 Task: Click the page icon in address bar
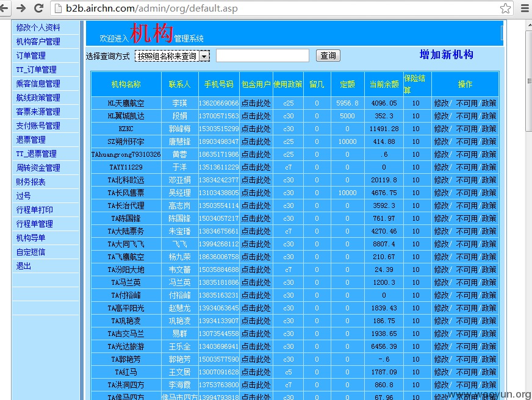point(59,8)
